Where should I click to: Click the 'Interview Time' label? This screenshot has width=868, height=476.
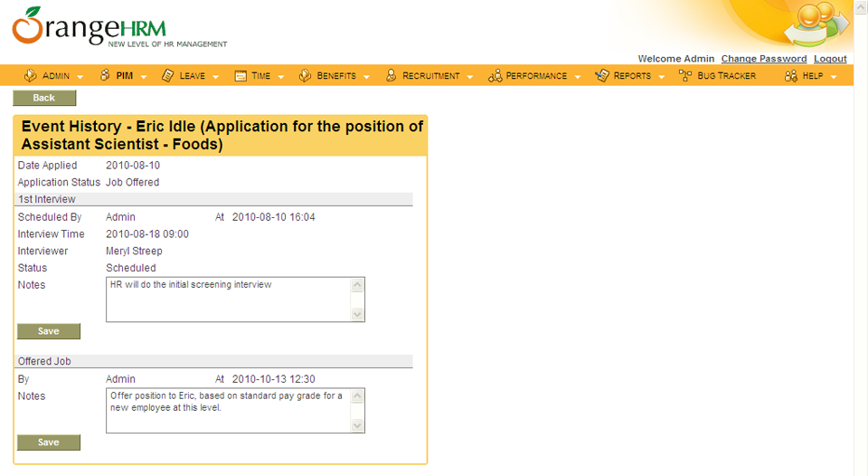coord(51,233)
